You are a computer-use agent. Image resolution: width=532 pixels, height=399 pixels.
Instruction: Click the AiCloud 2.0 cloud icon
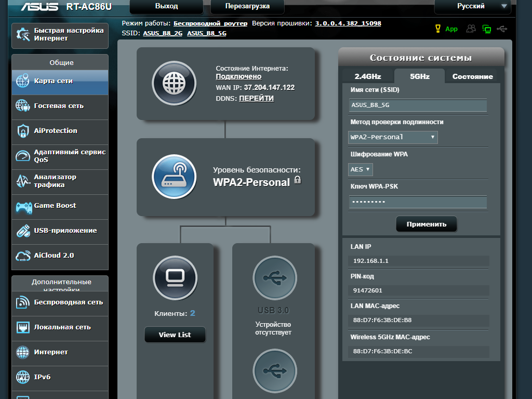23,256
